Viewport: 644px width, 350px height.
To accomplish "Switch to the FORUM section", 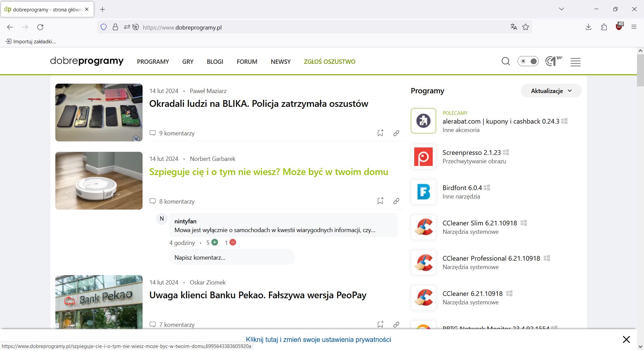I will [x=247, y=61].
